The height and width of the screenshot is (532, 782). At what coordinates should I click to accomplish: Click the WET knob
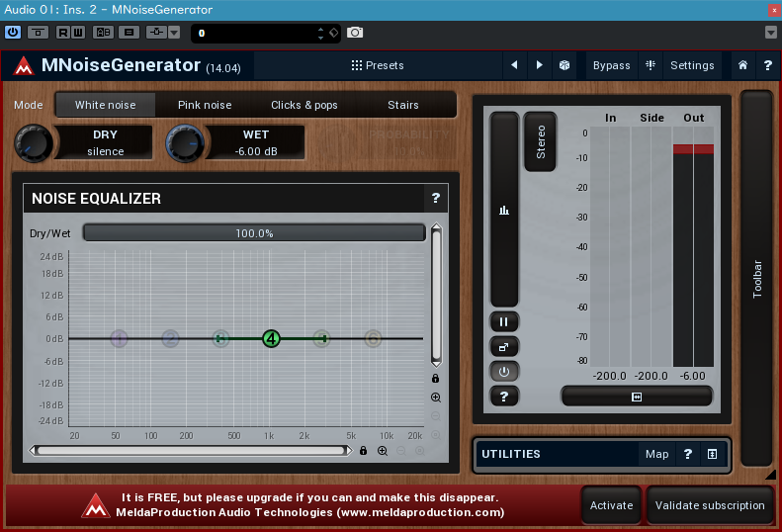(x=185, y=143)
